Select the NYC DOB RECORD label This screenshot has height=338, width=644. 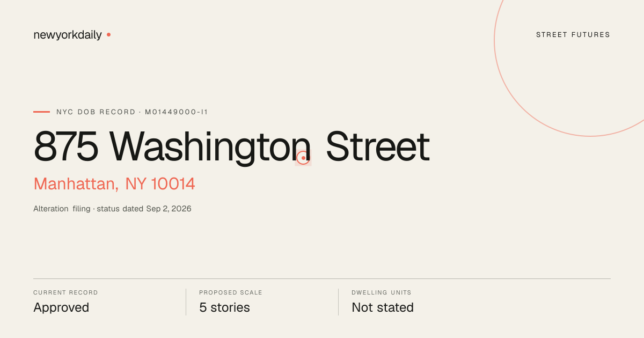click(x=96, y=112)
